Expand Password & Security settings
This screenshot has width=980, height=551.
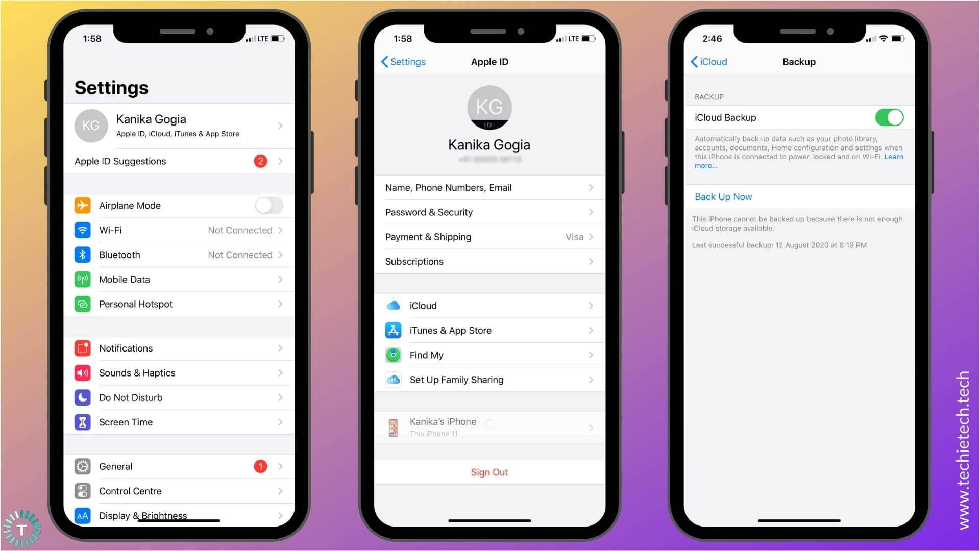[488, 211]
